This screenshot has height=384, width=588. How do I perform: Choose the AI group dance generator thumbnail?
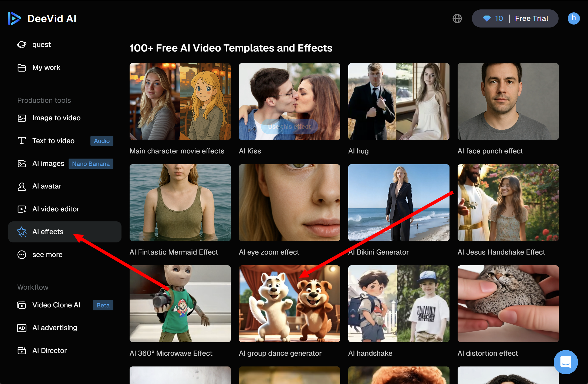(x=289, y=304)
